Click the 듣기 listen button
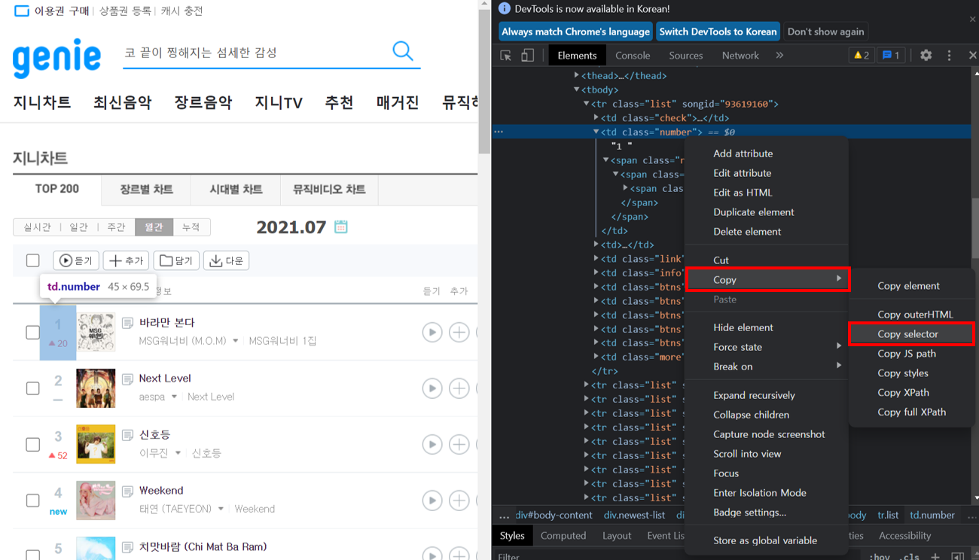 click(x=76, y=260)
